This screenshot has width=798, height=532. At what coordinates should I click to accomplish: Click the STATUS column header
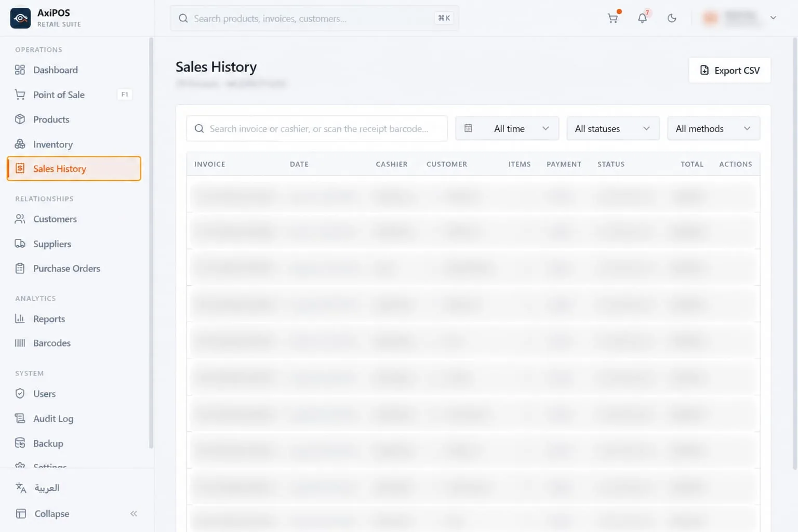(611, 164)
